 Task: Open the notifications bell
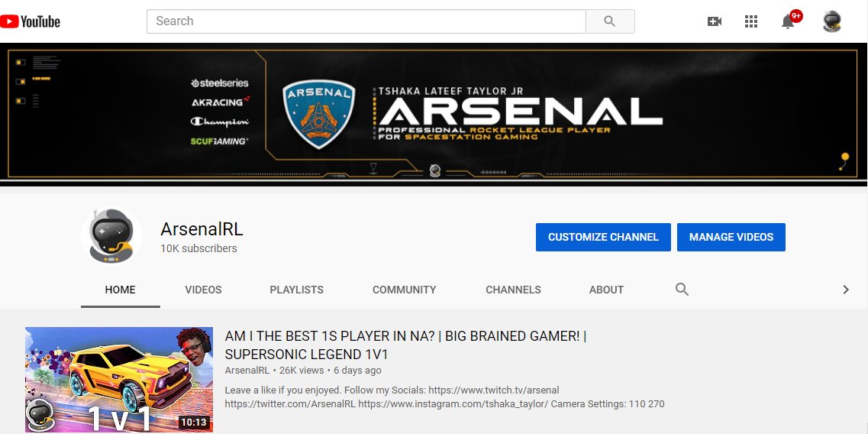[x=788, y=21]
